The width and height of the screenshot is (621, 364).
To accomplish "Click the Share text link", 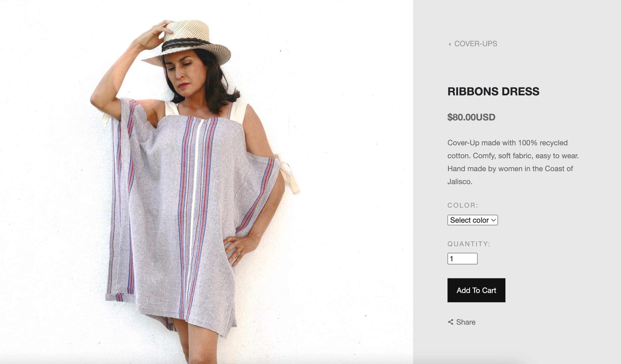I will pyautogui.click(x=466, y=322).
